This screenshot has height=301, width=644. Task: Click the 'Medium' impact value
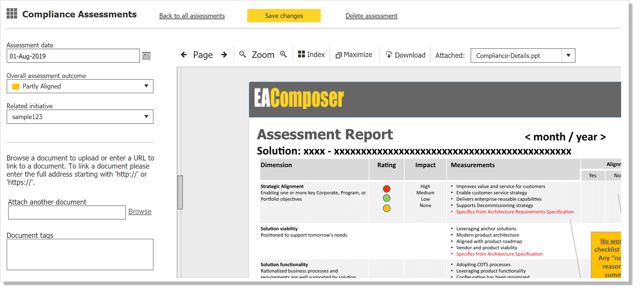(x=425, y=193)
